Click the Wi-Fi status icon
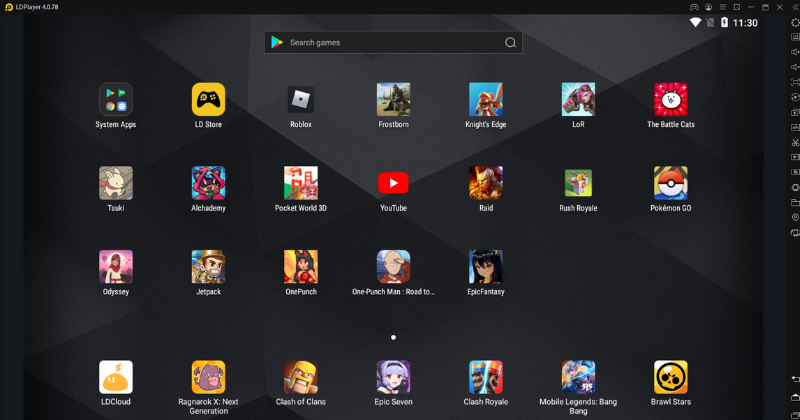This screenshot has height=420, width=800. [695, 22]
